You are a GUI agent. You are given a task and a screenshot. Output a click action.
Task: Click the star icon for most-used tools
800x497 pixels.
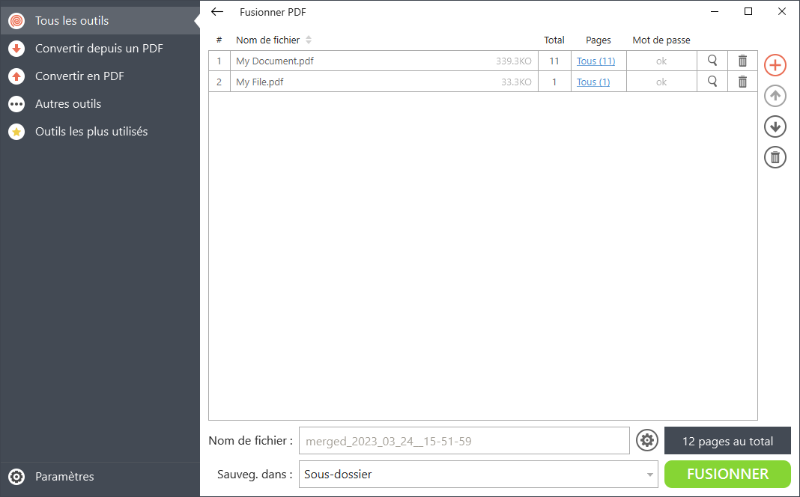[16, 132]
